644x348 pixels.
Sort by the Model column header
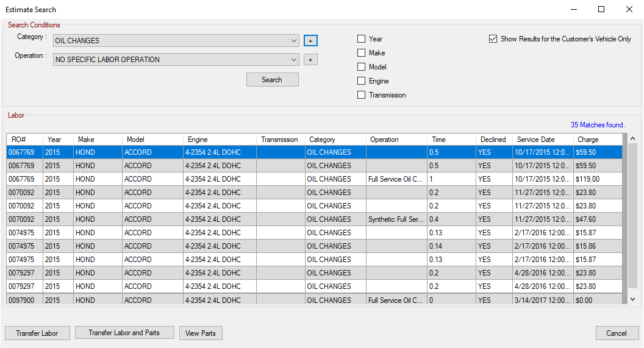click(x=152, y=140)
